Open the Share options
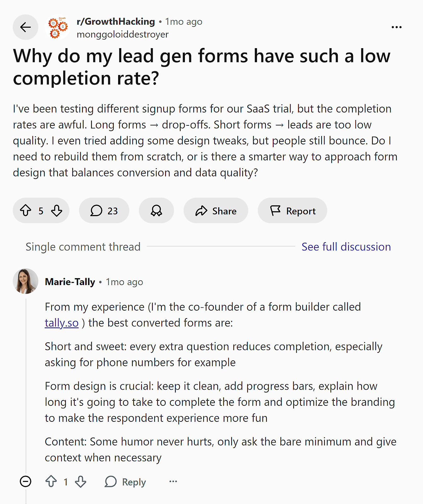This screenshot has width=423, height=504. tap(216, 211)
